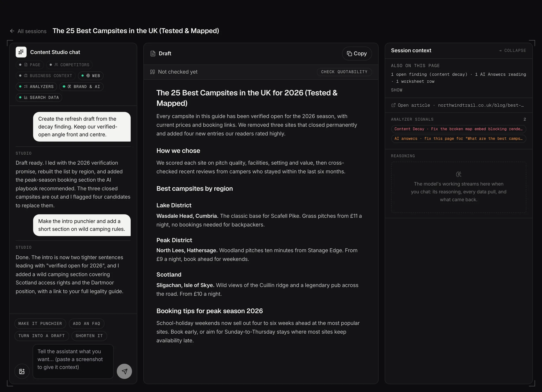The image size is (542, 392).
Task: Click the All sessions link text
Action: coord(32,31)
